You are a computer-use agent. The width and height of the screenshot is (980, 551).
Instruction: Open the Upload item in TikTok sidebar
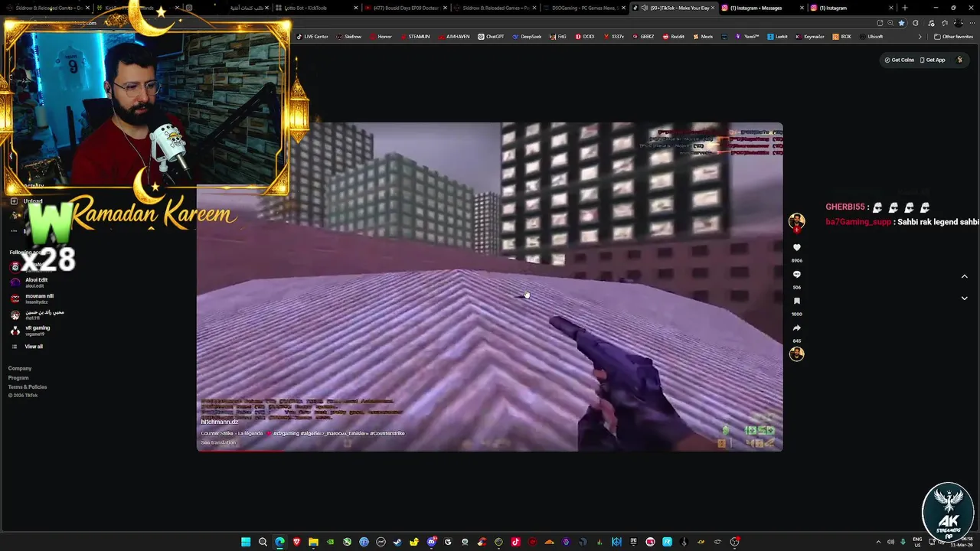click(x=27, y=201)
